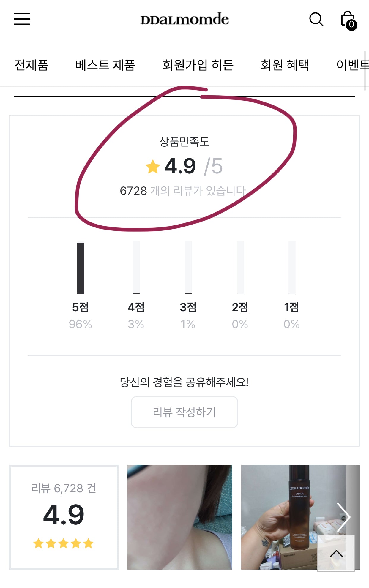This screenshot has width=369, height=588.
Task: Click the yellow star beside 4.9 rating
Action: tap(153, 166)
